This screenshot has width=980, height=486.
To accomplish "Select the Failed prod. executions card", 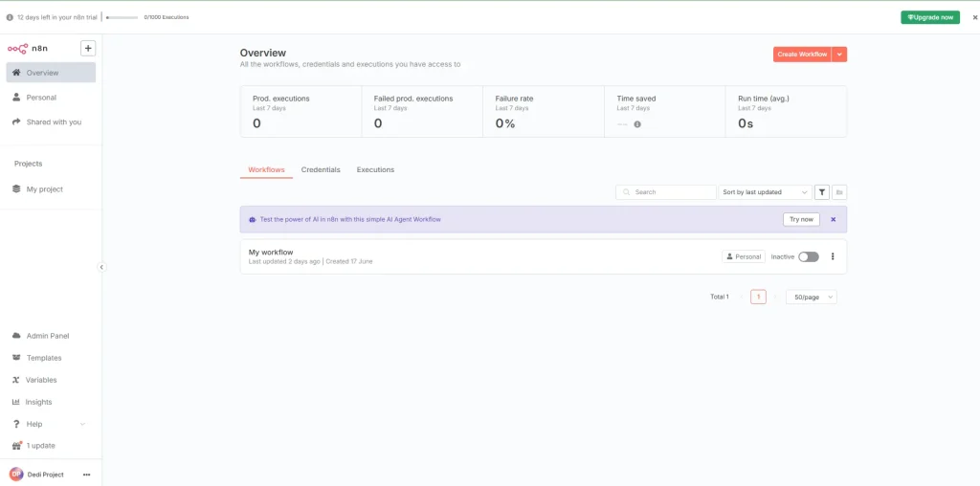I will click(422, 111).
